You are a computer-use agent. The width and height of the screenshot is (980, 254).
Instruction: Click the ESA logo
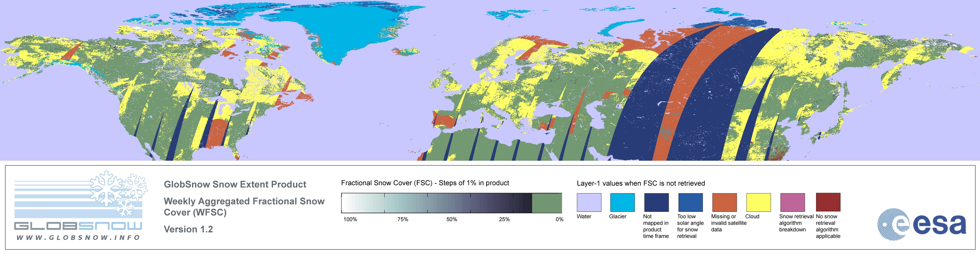(x=922, y=224)
